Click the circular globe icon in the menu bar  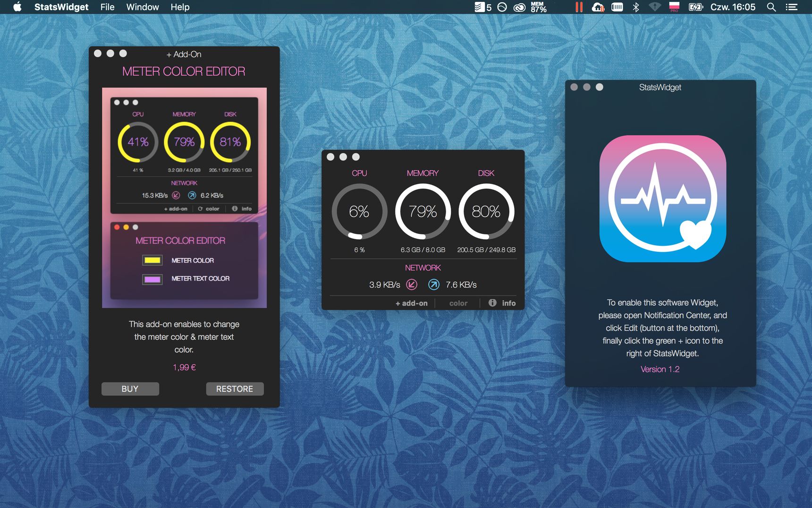coord(502,7)
